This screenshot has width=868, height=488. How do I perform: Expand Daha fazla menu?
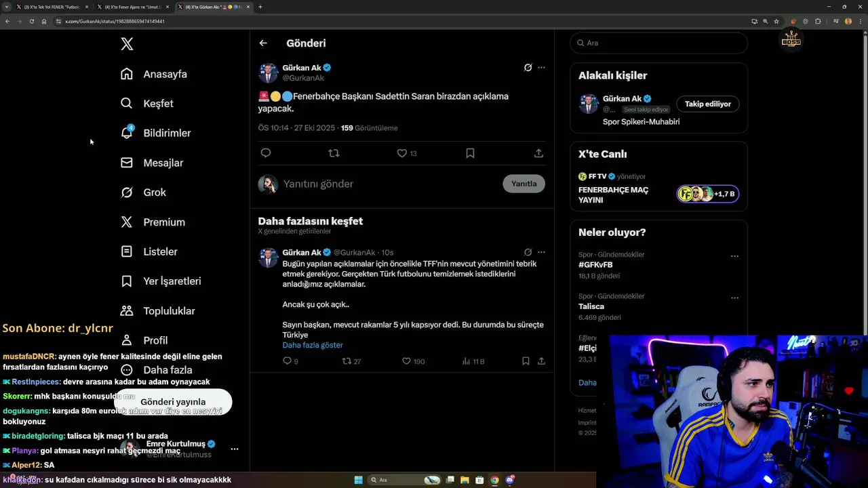click(157, 370)
